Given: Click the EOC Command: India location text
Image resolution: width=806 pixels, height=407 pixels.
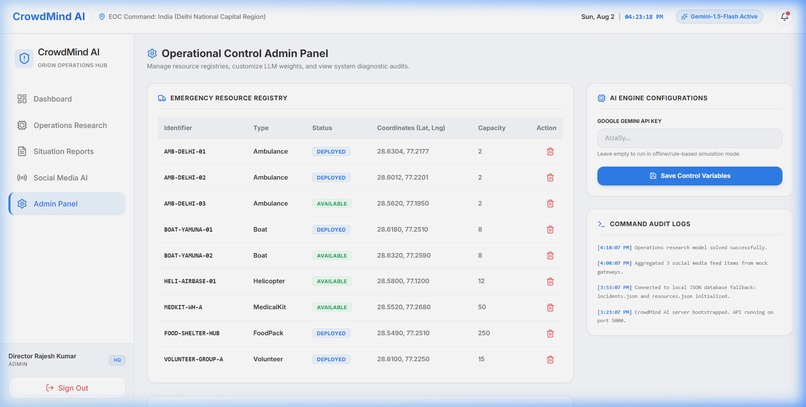Looking at the screenshot, I should pyautogui.click(x=187, y=16).
